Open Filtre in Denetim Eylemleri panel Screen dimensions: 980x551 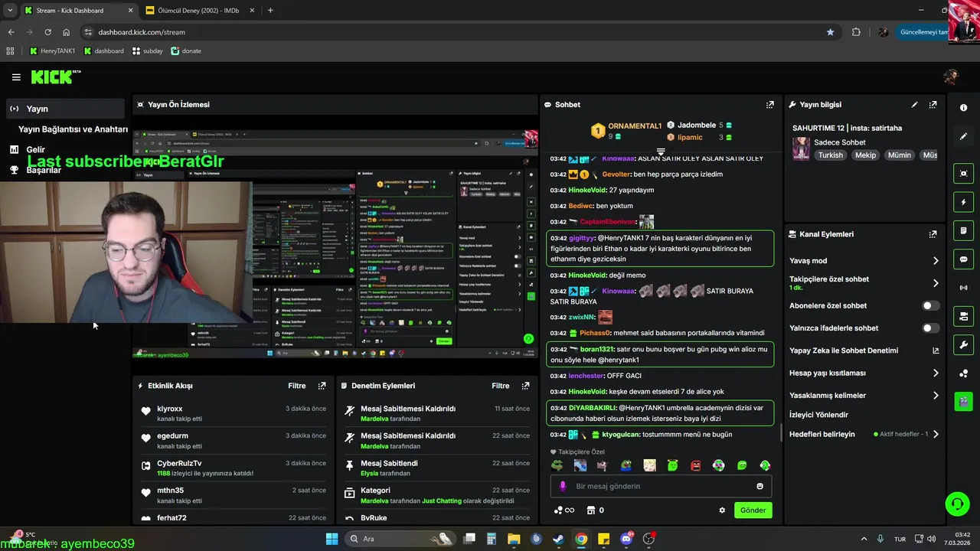pos(501,386)
